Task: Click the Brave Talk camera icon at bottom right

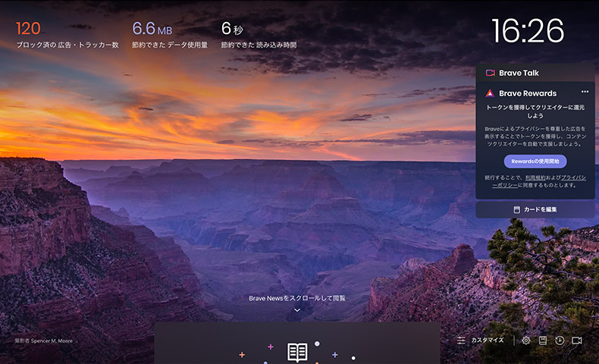Action: coord(577,340)
